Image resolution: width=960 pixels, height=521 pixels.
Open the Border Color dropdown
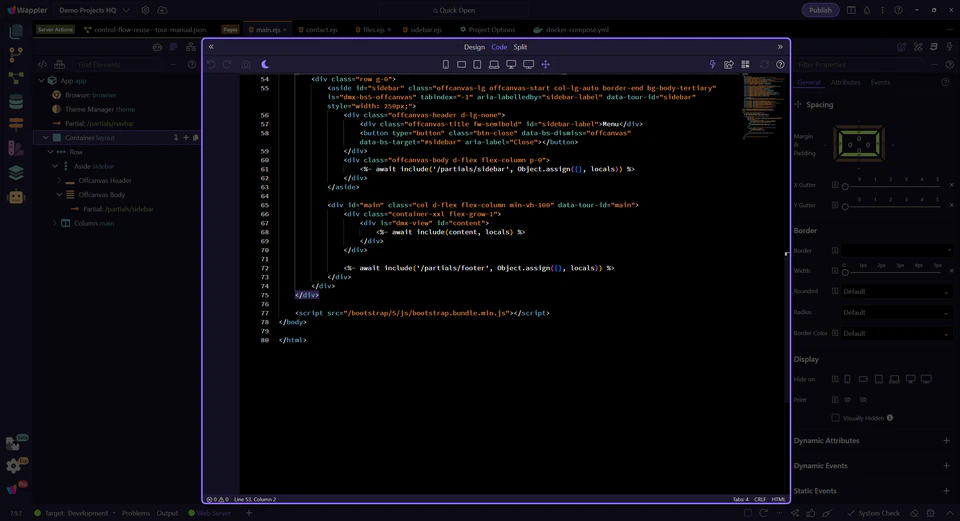click(896, 333)
